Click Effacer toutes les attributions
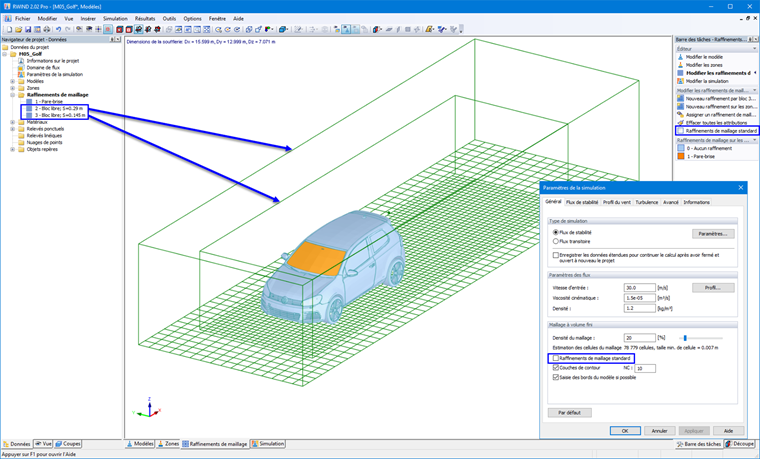The image size is (760, 459). [x=716, y=123]
